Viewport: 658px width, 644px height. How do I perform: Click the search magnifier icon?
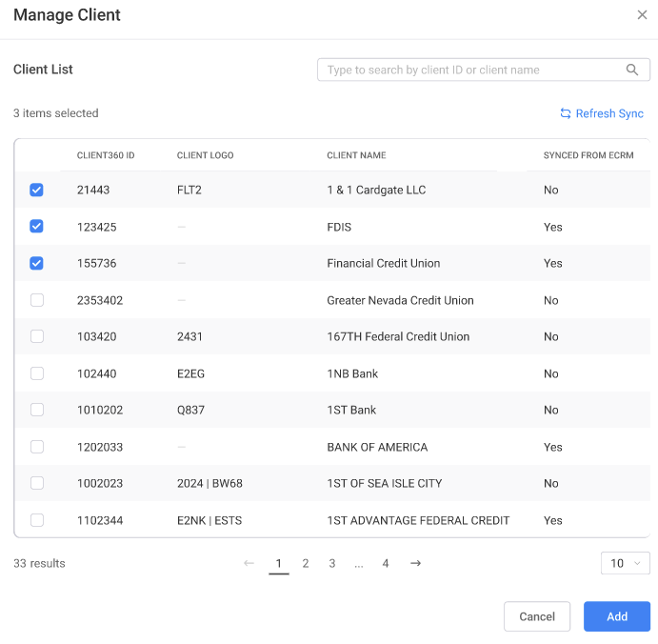[632, 70]
